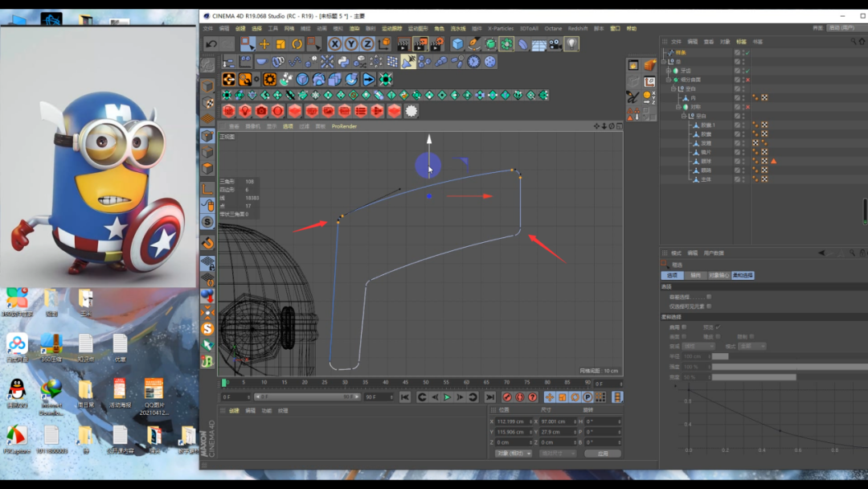Open the X-Particles menu

501,28
